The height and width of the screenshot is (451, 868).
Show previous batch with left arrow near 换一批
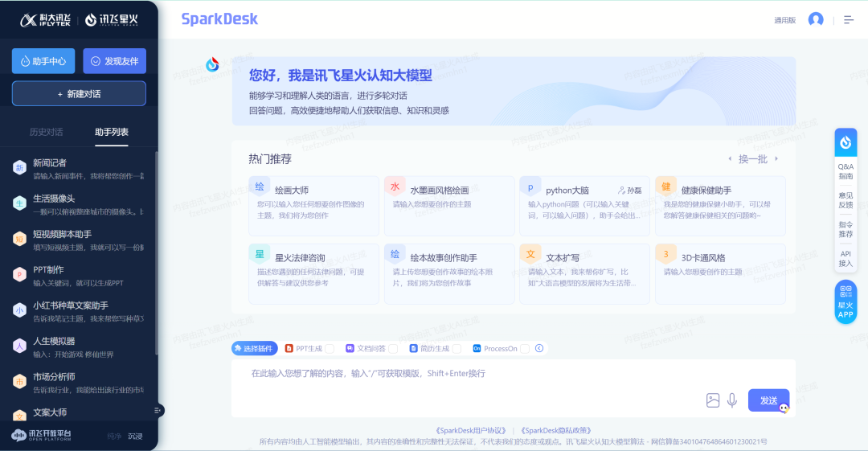pos(730,159)
